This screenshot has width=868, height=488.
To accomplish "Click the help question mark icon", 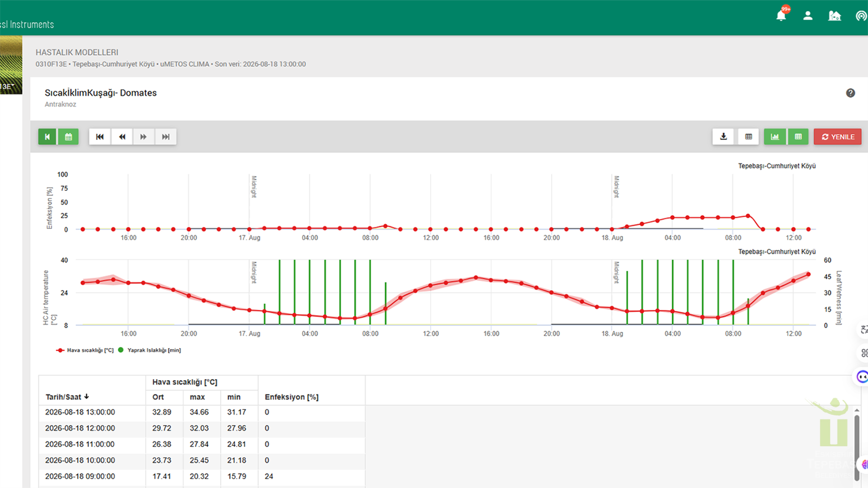I will [x=851, y=93].
